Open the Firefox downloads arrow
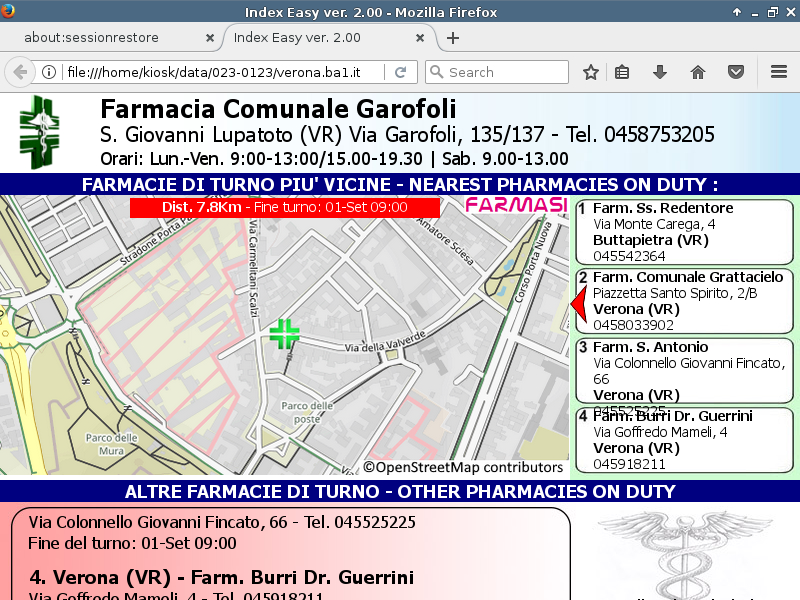 pyautogui.click(x=660, y=72)
